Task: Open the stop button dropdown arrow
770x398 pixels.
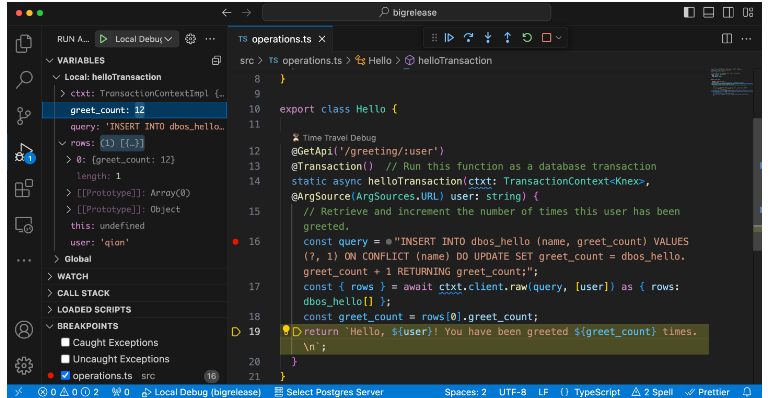Action: (559, 38)
